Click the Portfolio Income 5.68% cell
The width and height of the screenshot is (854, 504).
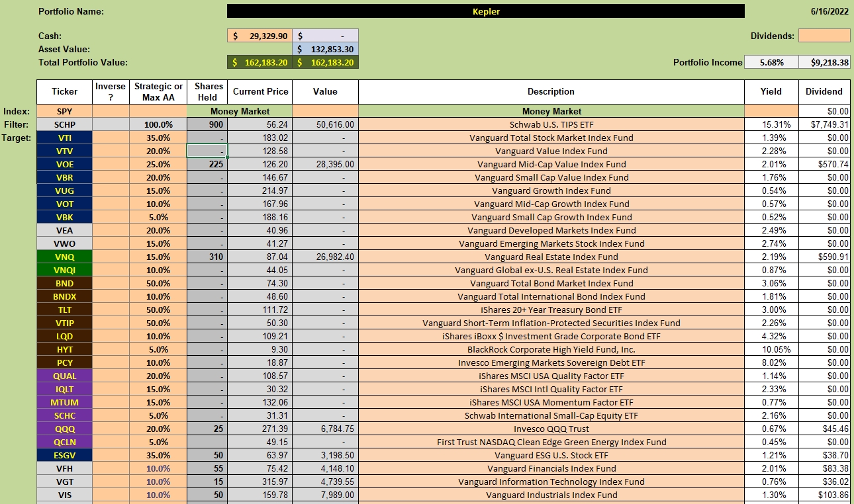pyautogui.click(x=771, y=62)
